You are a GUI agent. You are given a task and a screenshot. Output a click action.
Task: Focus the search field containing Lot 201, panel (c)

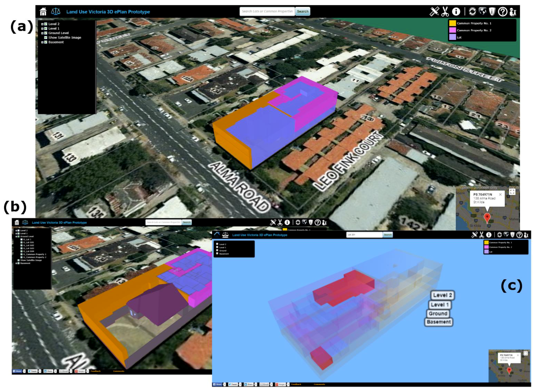(365, 235)
